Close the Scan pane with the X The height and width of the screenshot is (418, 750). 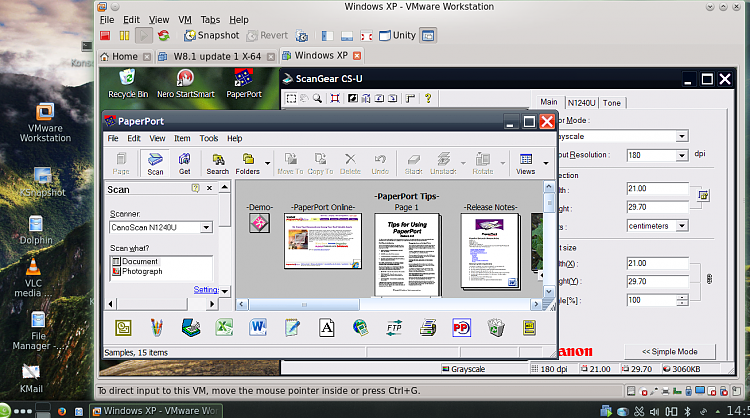pos(209,188)
